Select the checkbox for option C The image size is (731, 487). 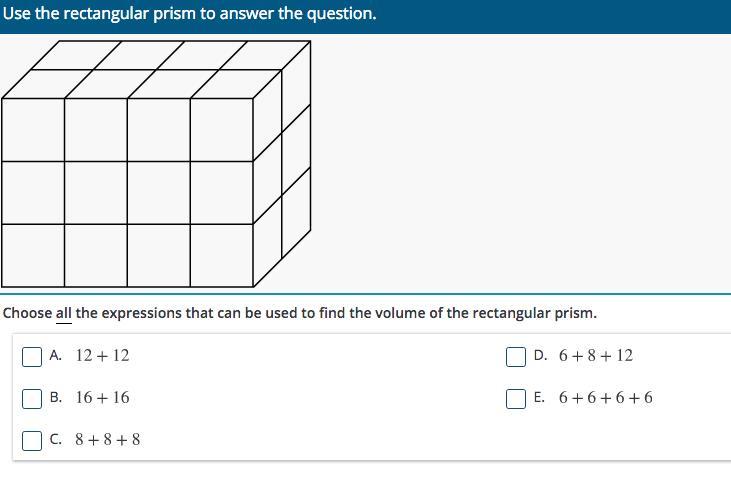click(x=33, y=440)
